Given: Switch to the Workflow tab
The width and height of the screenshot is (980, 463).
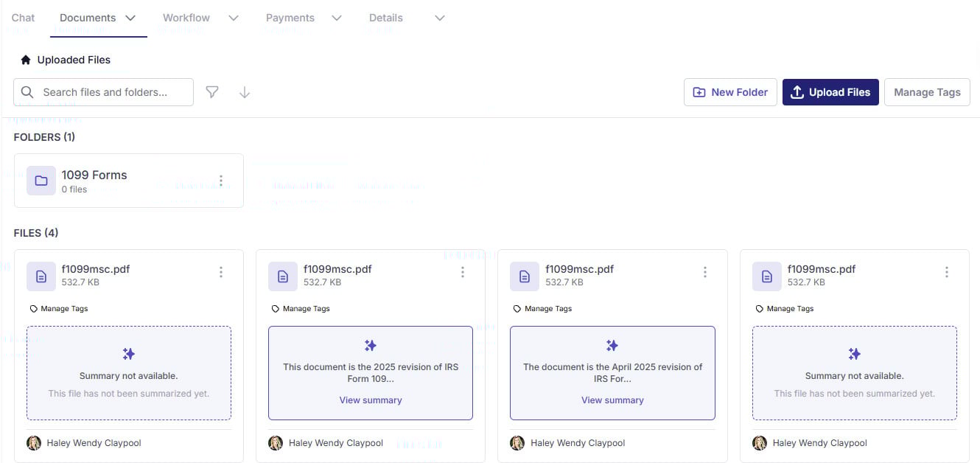Looking at the screenshot, I should coord(186,18).
